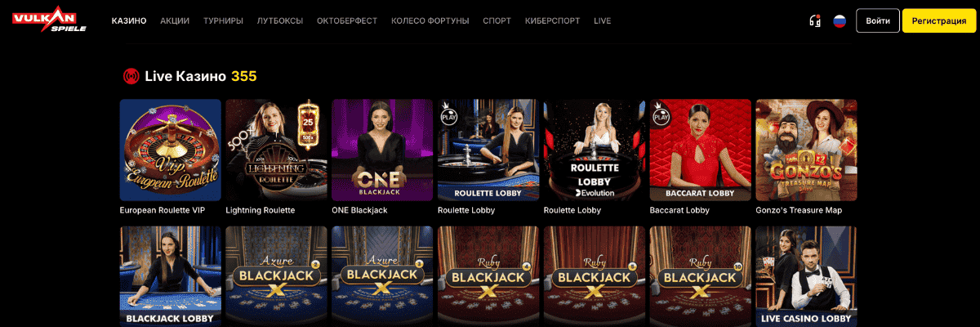This screenshot has height=327, width=980.
Task: Open the ЛУТБОКСЫ menu item
Action: (x=279, y=20)
